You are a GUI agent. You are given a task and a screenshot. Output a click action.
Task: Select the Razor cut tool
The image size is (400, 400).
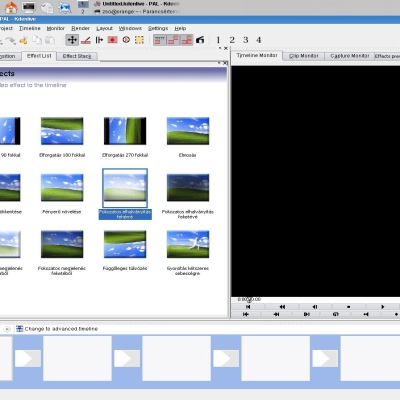[x=86, y=40]
